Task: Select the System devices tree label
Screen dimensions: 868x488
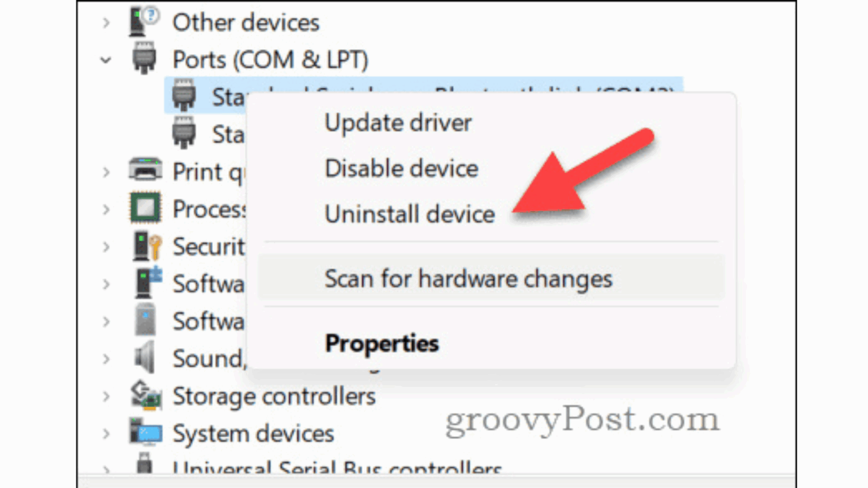Action: click(x=253, y=434)
